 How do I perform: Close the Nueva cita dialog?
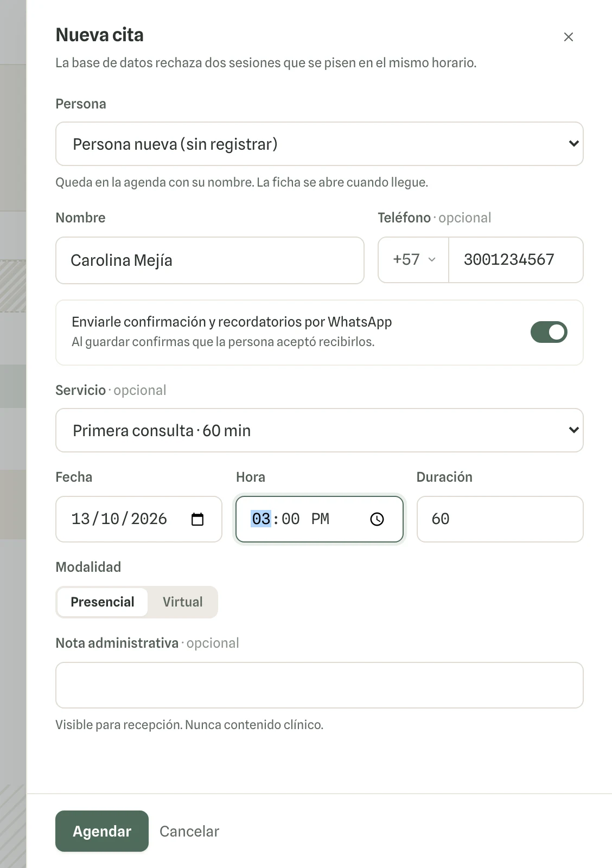pyautogui.click(x=568, y=37)
